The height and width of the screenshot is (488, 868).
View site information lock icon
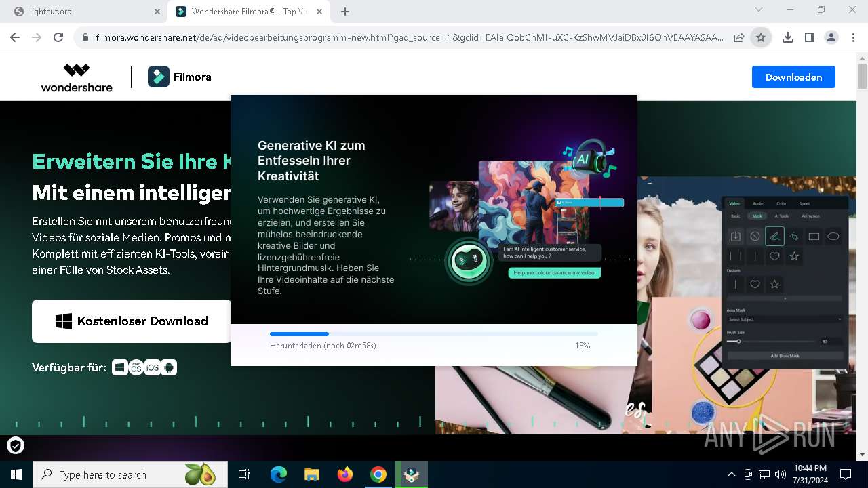pos(85,38)
